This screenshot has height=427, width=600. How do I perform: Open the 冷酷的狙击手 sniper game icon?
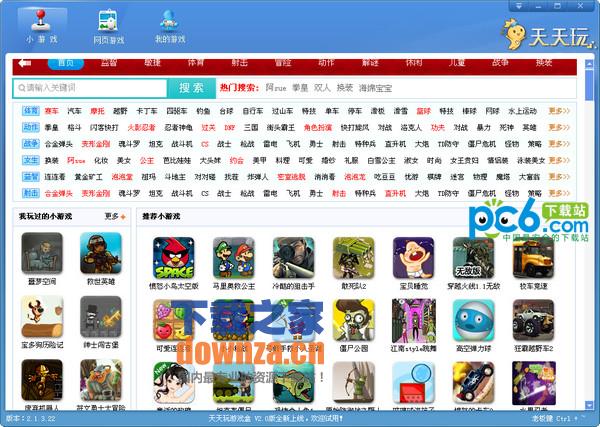[x=292, y=258]
